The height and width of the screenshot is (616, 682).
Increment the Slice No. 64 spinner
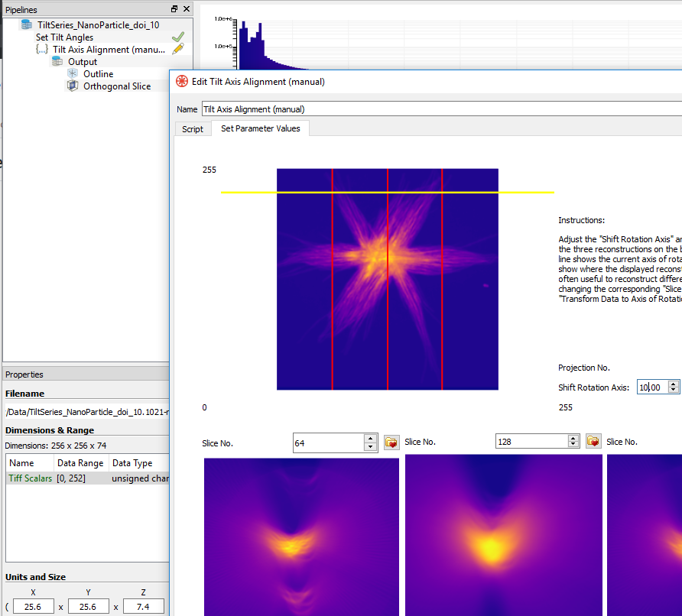pos(370,439)
